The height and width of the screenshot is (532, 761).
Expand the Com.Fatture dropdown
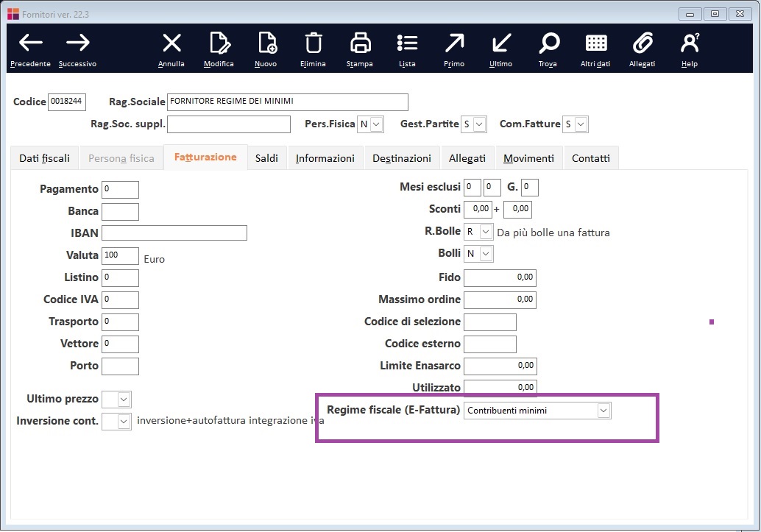coord(581,124)
